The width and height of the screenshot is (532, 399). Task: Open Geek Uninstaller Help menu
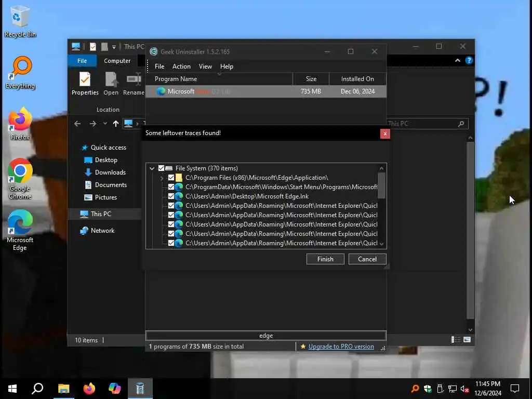click(x=227, y=66)
